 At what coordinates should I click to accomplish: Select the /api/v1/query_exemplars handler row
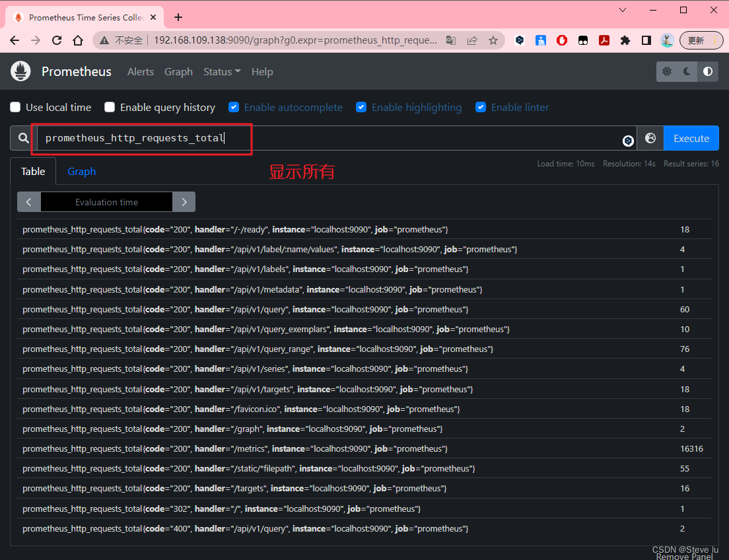tap(364, 330)
